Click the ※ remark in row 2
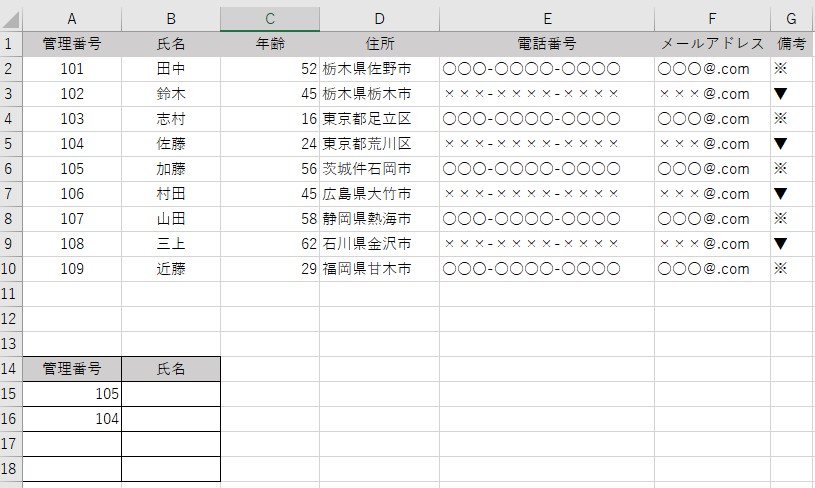The height and width of the screenshot is (488, 815). (x=793, y=69)
